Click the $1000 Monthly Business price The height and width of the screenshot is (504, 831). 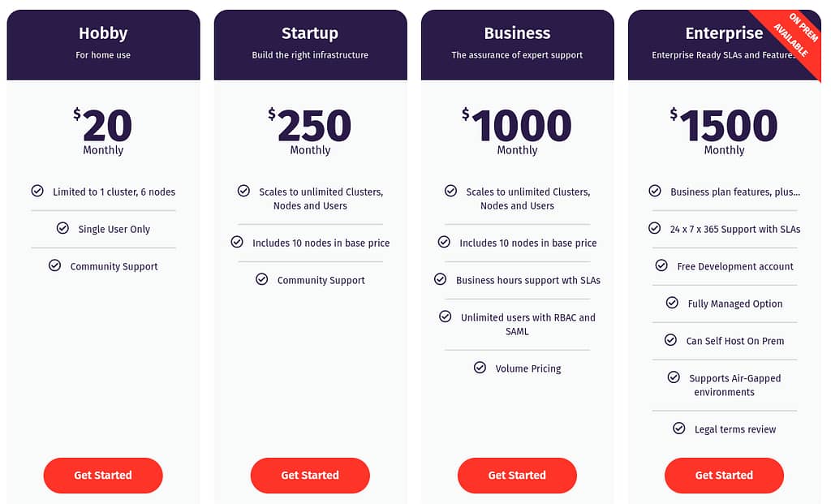517,131
